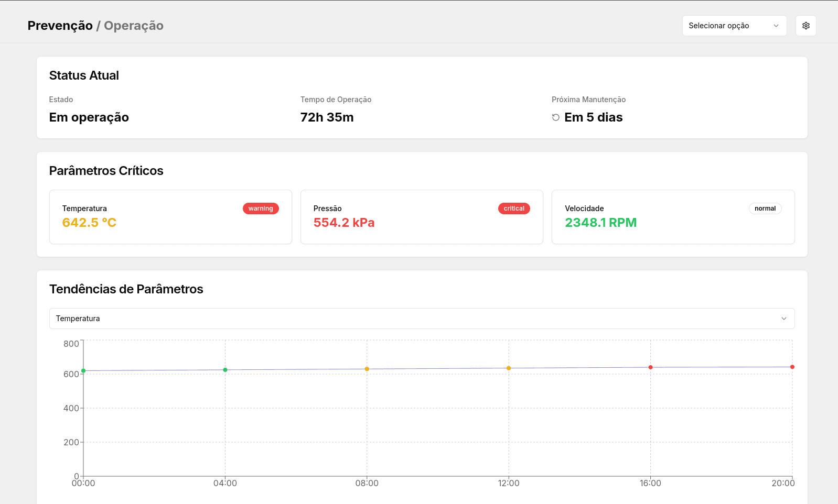Click the critical badge on Pressão
838x504 pixels.
(514, 209)
